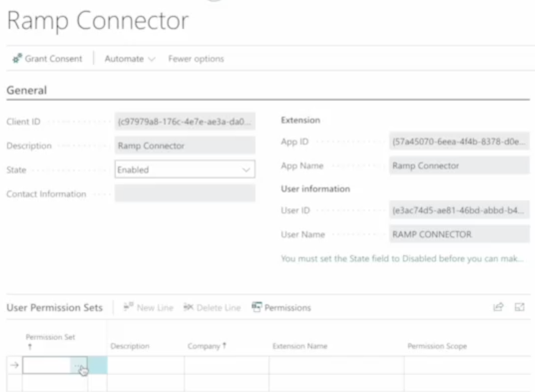Click the Extension label
The height and width of the screenshot is (392, 535).
coord(301,120)
